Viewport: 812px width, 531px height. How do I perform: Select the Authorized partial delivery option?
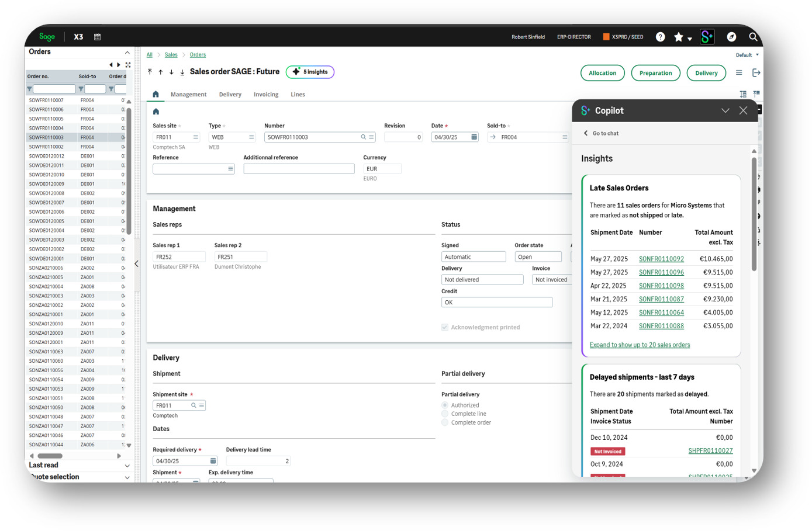pyautogui.click(x=445, y=405)
